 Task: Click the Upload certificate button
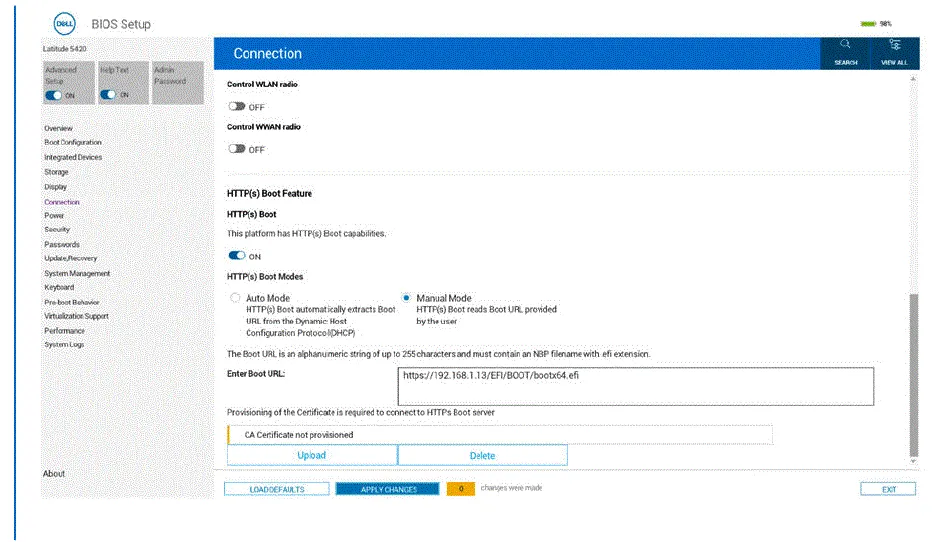pos(312,455)
